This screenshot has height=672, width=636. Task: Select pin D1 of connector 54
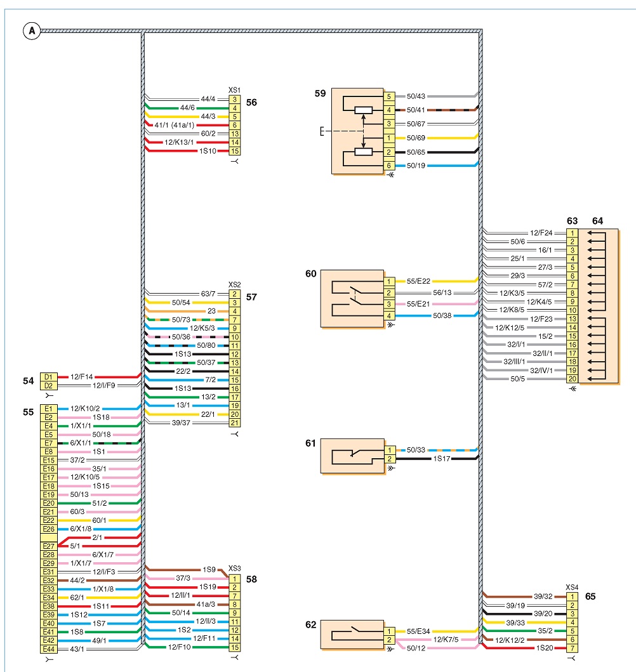coord(49,377)
